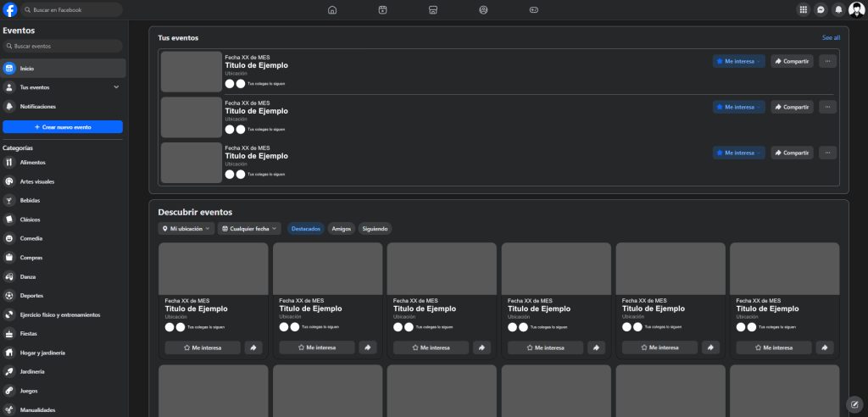Open the Facebook home icon in top bar
The image size is (868, 417).
pyautogui.click(x=332, y=10)
